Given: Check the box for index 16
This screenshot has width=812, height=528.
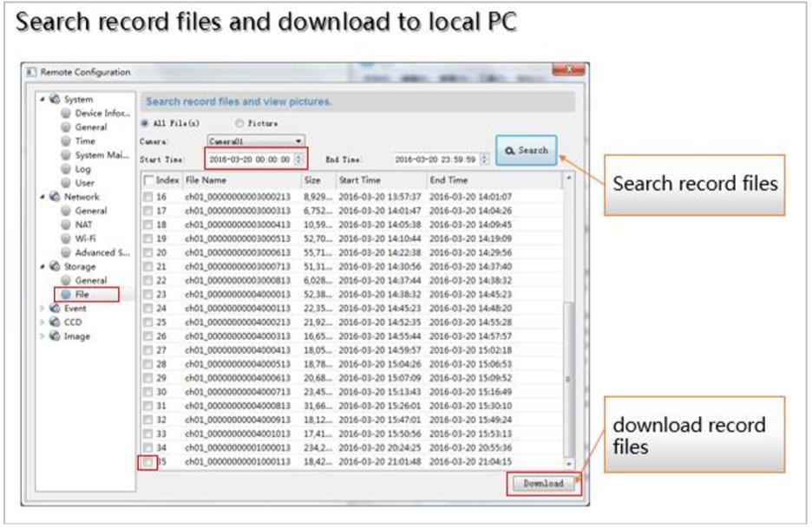Looking at the screenshot, I should click(148, 197).
